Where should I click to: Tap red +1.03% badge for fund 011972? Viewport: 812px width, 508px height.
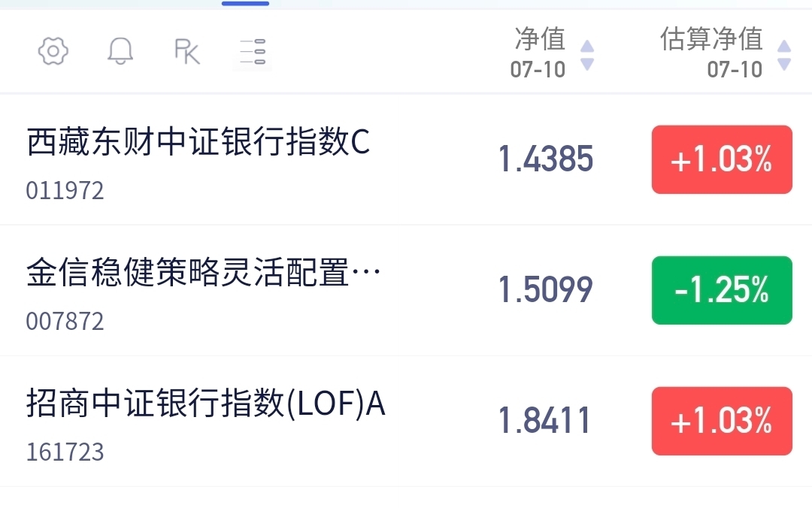pyautogui.click(x=722, y=159)
